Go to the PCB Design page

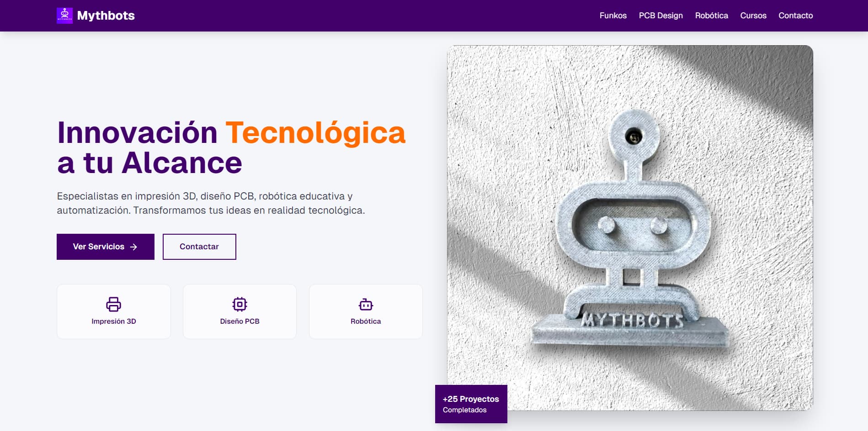coord(660,16)
